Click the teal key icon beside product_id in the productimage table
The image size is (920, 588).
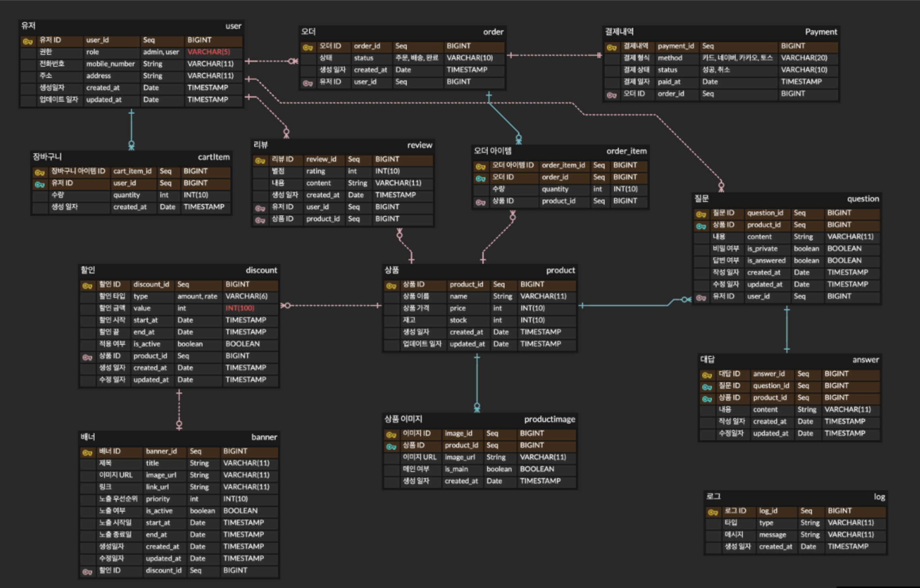(x=391, y=446)
